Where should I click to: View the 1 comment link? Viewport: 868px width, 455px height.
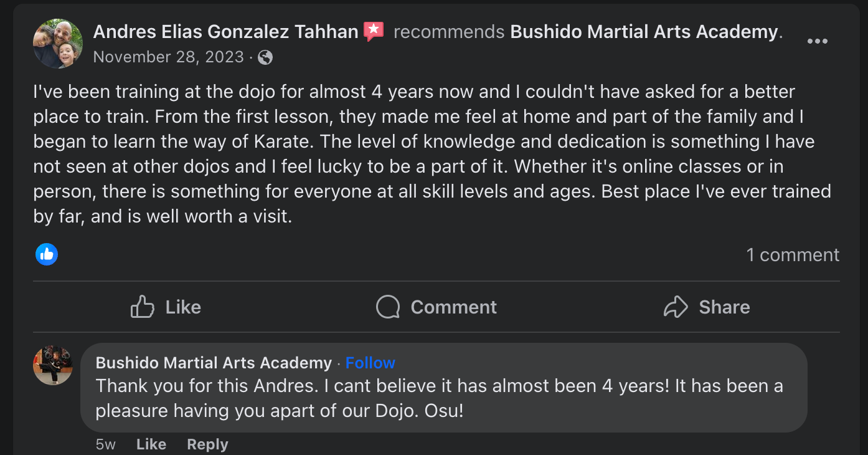point(793,255)
